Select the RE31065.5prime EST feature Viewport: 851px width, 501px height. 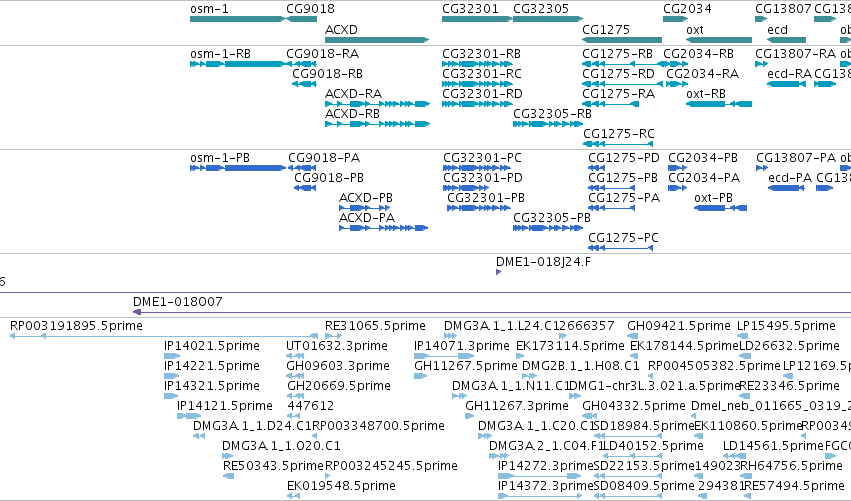tap(333, 337)
